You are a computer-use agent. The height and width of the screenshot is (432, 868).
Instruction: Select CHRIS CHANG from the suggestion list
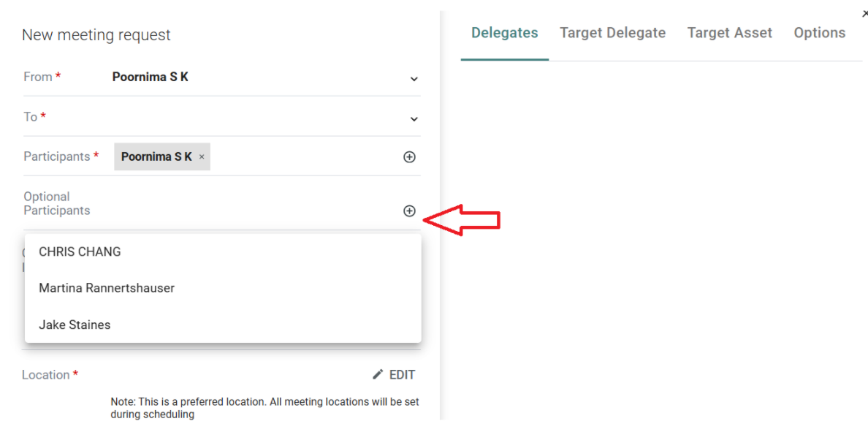[x=80, y=251]
